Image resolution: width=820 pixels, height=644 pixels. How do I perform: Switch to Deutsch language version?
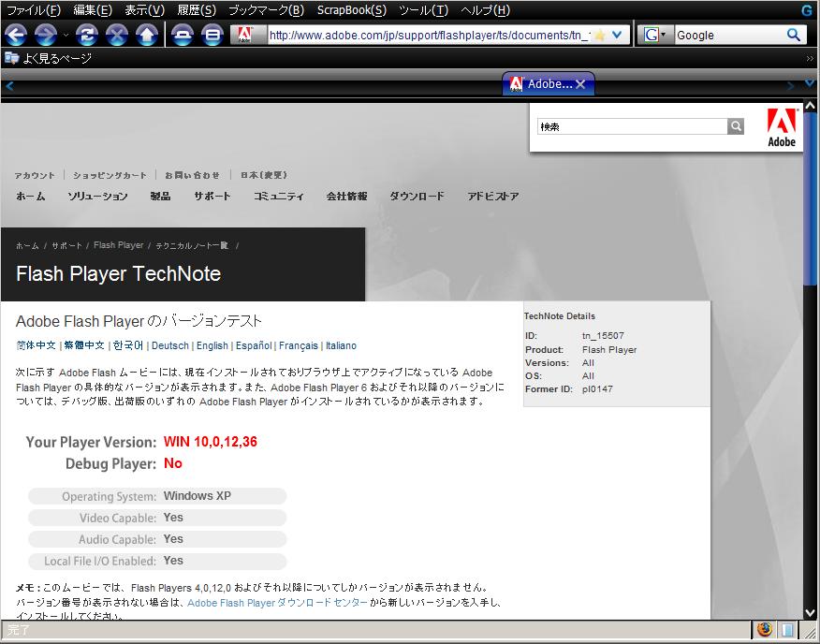tap(170, 345)
